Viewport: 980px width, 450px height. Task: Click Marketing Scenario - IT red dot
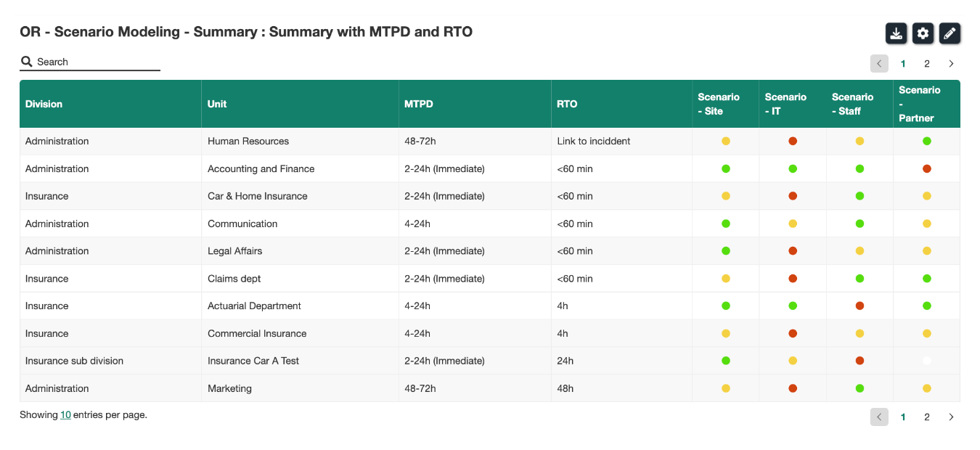793,388
